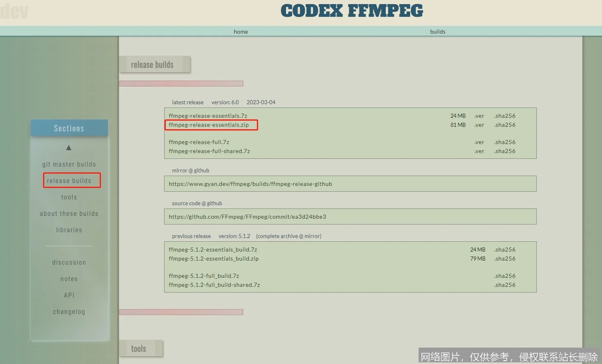Open the changelog sidebar link
The image size is (602, 364).
tap(69, 311)
